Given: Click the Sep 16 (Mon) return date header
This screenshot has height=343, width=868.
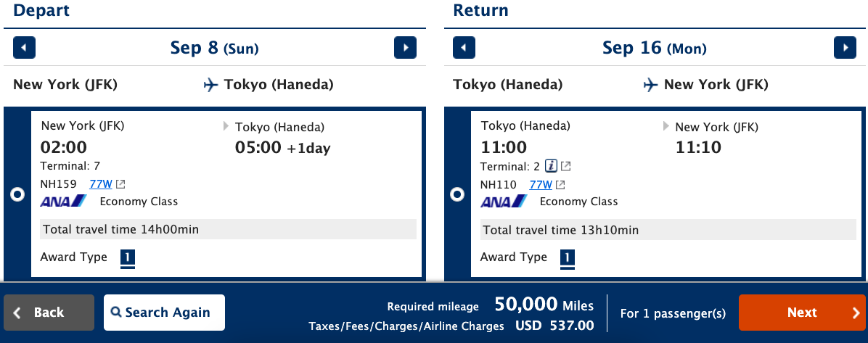Looking at the screenshot, I should coord(655,48).
